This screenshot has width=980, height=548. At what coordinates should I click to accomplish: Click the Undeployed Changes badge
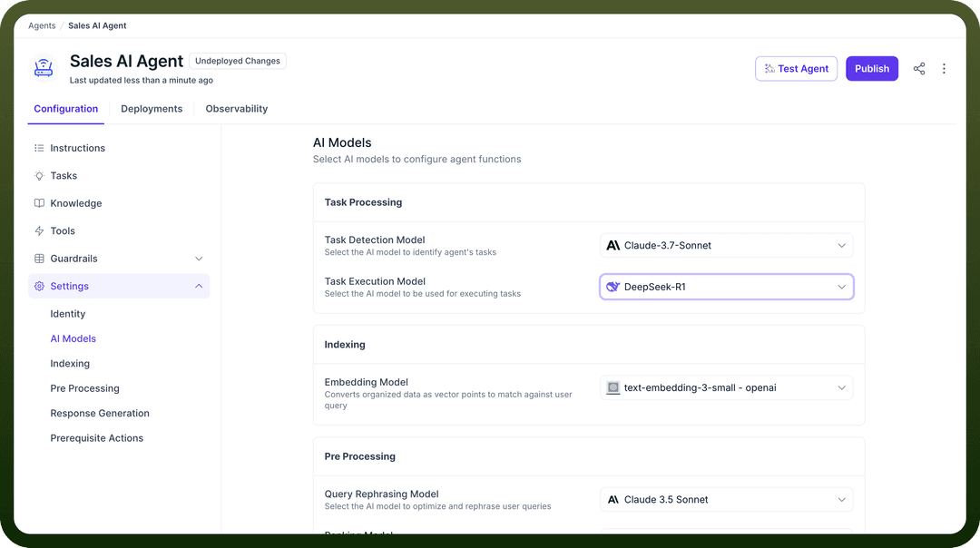pos(238,61)
